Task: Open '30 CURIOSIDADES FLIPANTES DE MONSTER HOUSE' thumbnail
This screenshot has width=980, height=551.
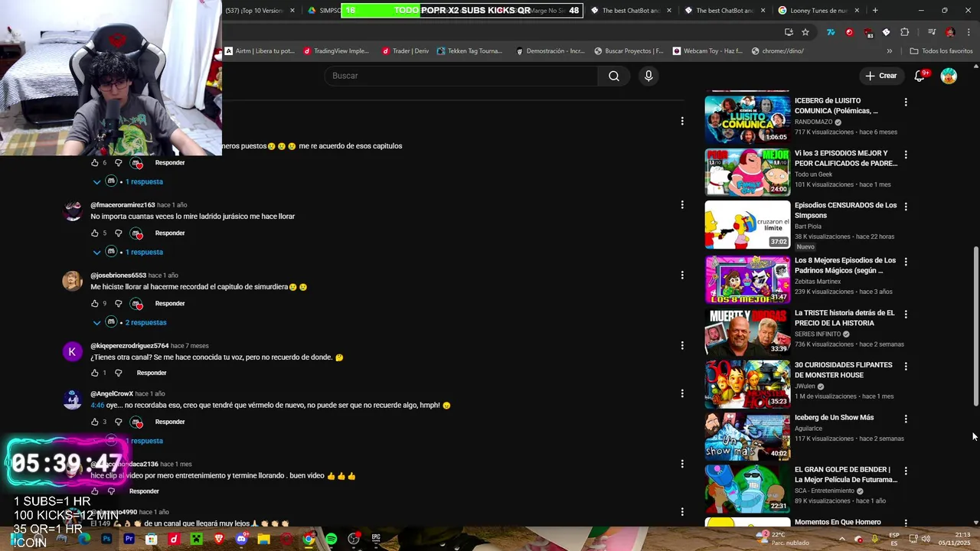Action: pyautogui.click(x=747, y=384)
